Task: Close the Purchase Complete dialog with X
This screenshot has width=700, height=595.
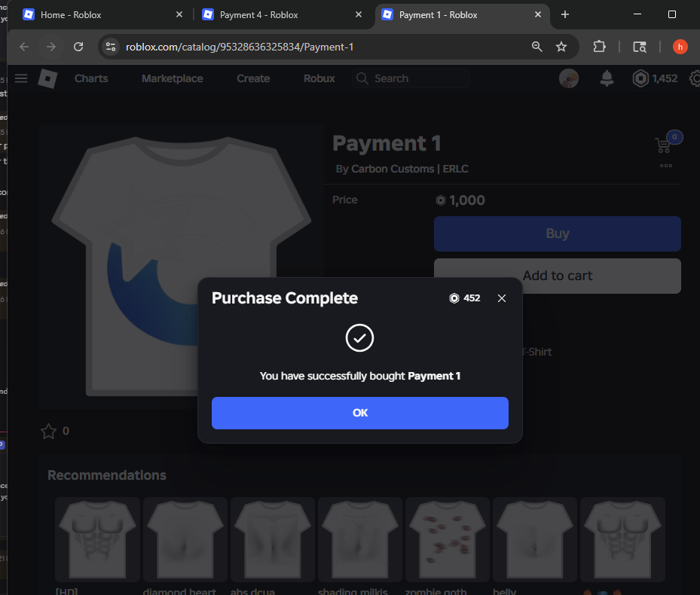Action: [x=502, y=298]
